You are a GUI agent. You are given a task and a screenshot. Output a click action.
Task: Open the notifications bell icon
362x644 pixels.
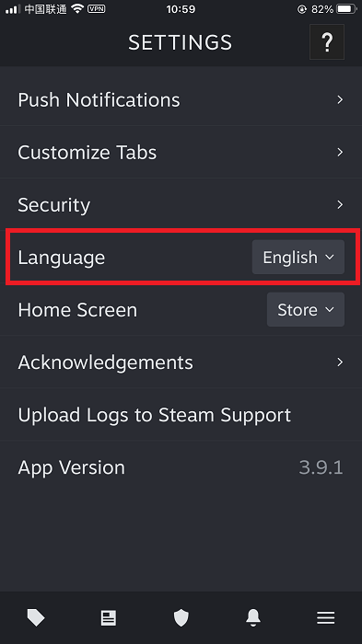[253, 617]
